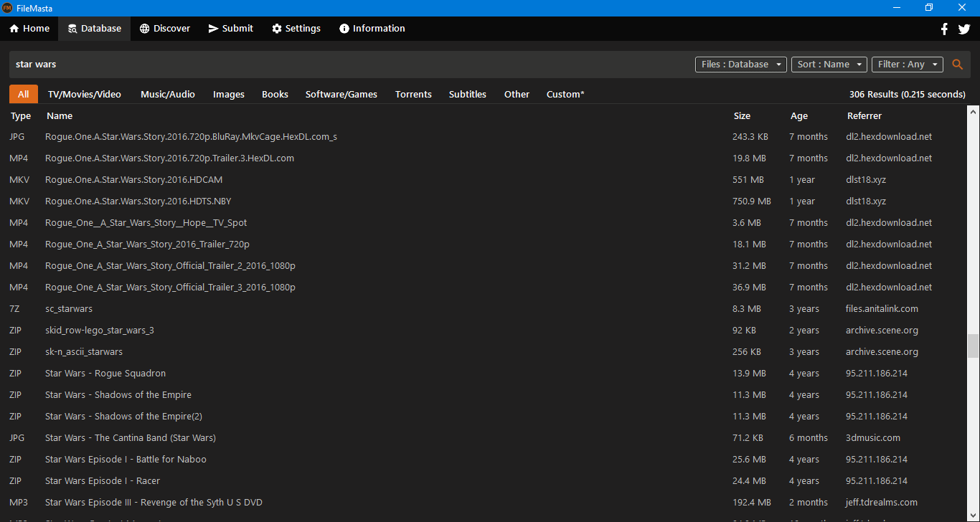Expand the Sort : Name dropdown
980x522 pixels.
coord(829,65)
